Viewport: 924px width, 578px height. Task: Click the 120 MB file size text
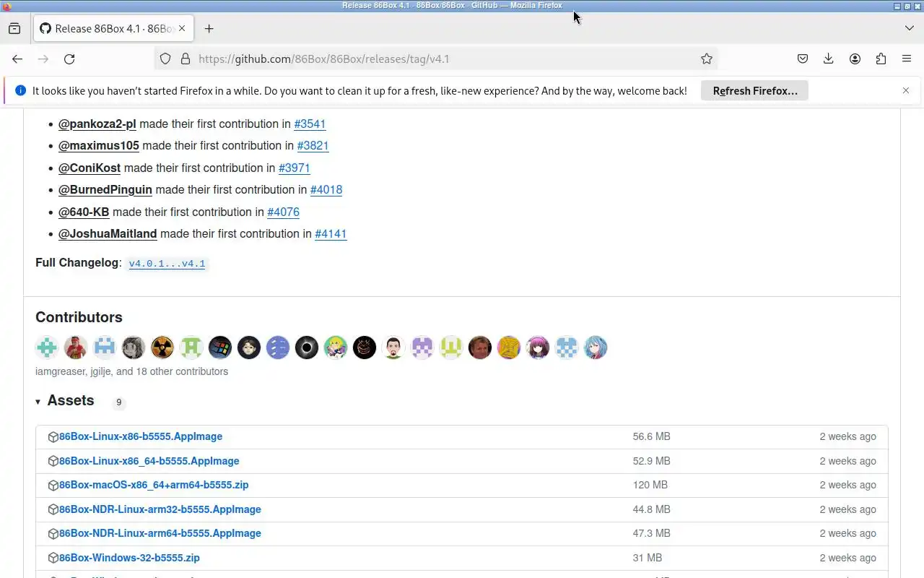650,486
